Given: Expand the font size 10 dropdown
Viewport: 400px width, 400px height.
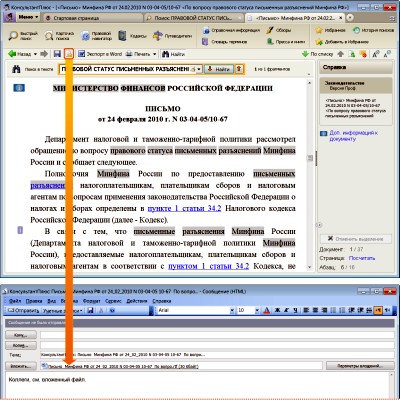Looking at the screenshot, I should 257,310.
